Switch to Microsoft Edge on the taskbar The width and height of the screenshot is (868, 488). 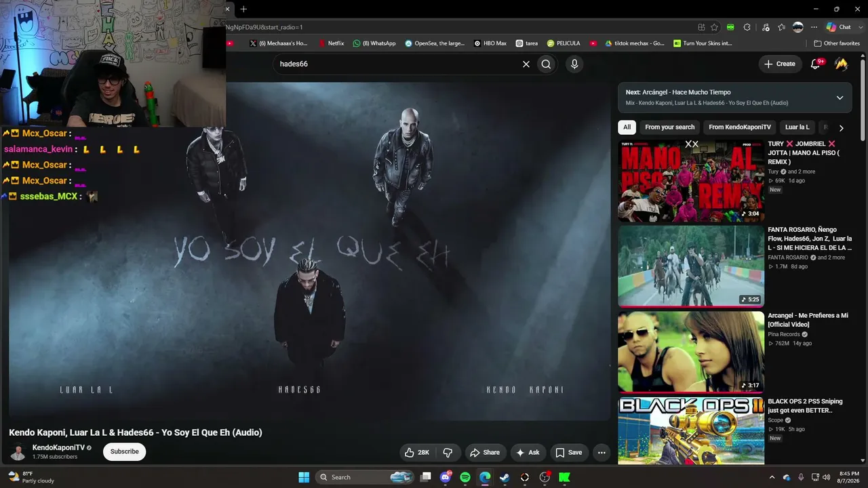(x=485, y=477)
